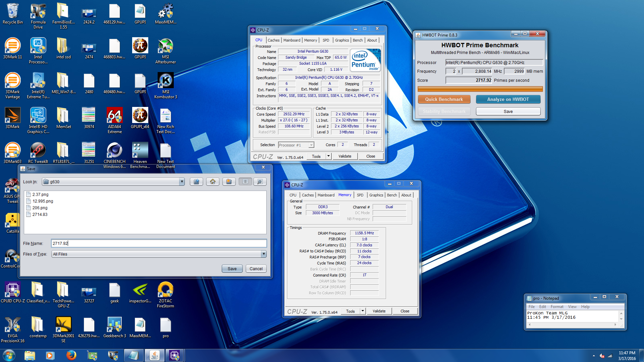Image resolution: width=644 pixels, height=362 pixels.
Task: Click Up One Level icon in Save dialog
Action: click(x=197, y=182)
